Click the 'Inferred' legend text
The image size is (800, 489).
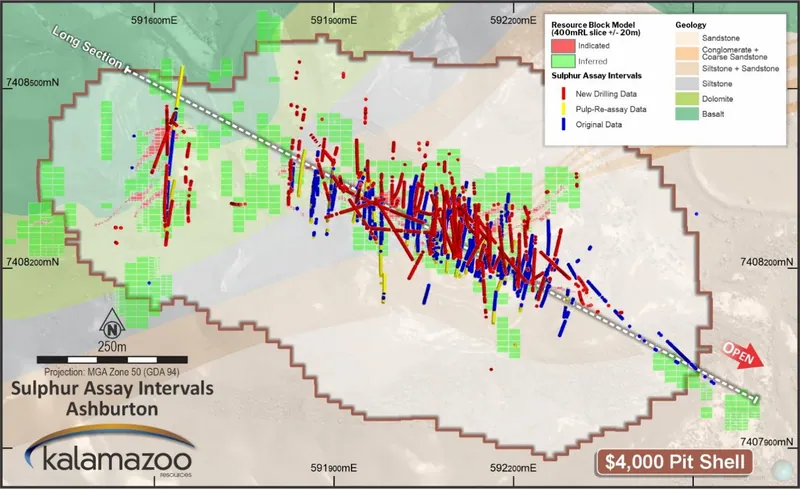(592, 61)
